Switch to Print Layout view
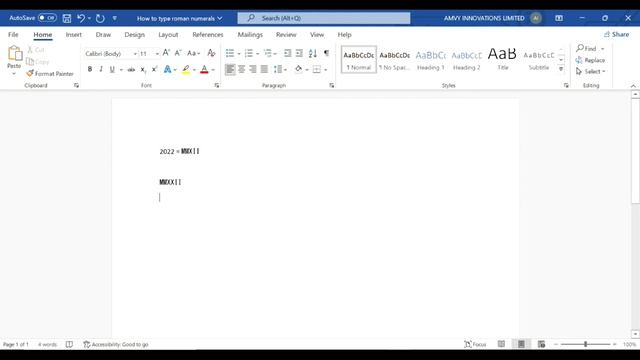The width and height of the screenshot is (640, 360). pyautogui.click(x=521, y=344)
